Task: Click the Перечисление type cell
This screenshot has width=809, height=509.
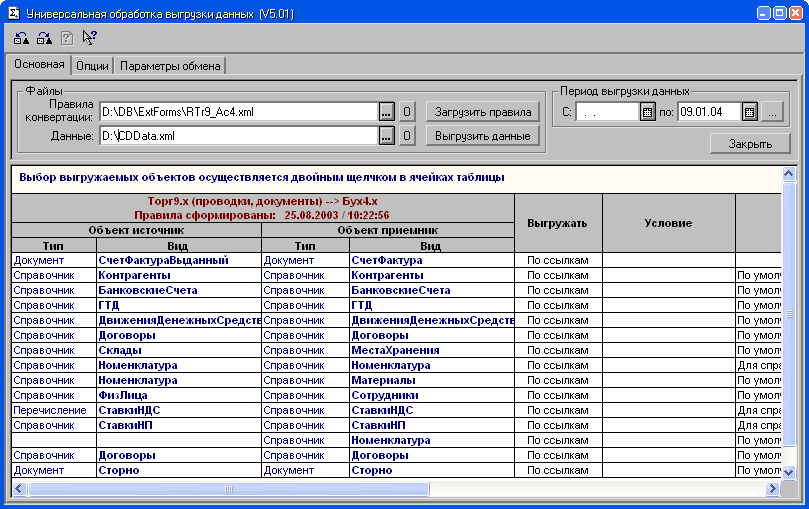Action: pos(54,410)
